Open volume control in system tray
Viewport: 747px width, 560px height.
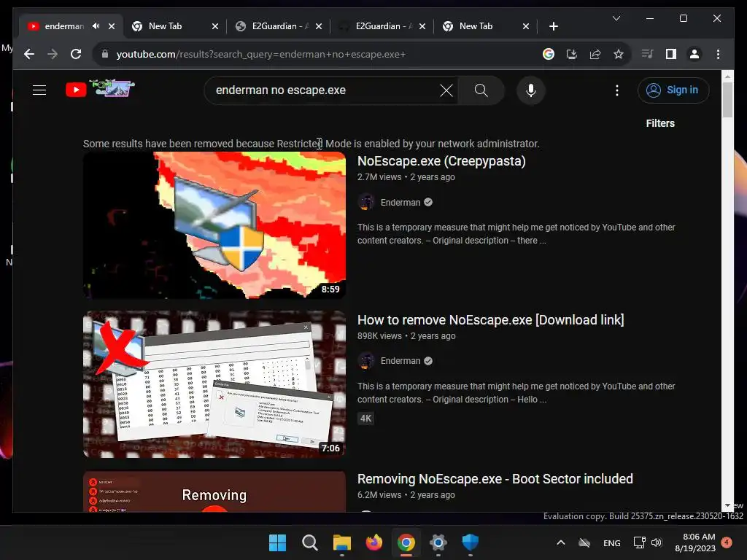point(657,542)
